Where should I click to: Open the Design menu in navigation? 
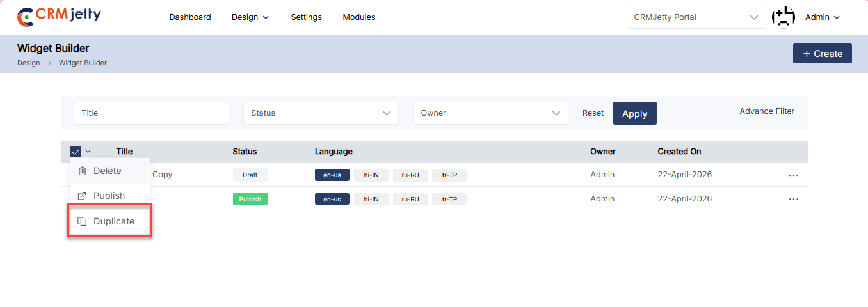(x=250, y=17)
